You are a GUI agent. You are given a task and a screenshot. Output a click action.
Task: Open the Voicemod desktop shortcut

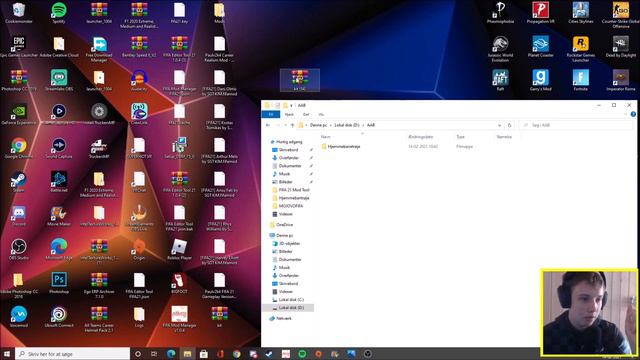pyautogui.click(x=18, y=318)
